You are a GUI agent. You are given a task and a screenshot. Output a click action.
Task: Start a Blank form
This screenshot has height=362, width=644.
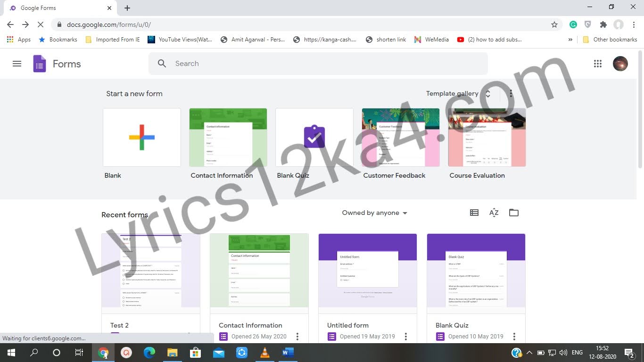[141, 137]
